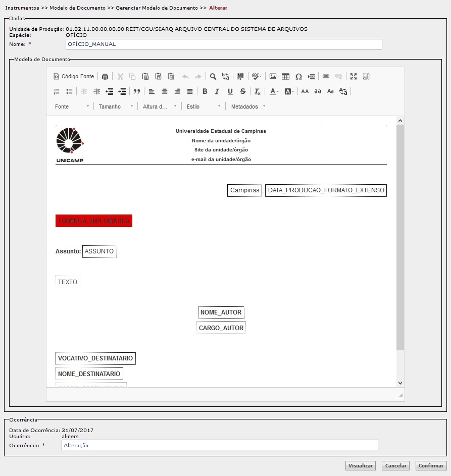Convert text to lowercase with aa icon
This screenshot has width=451, height=476.
[318, 91]
